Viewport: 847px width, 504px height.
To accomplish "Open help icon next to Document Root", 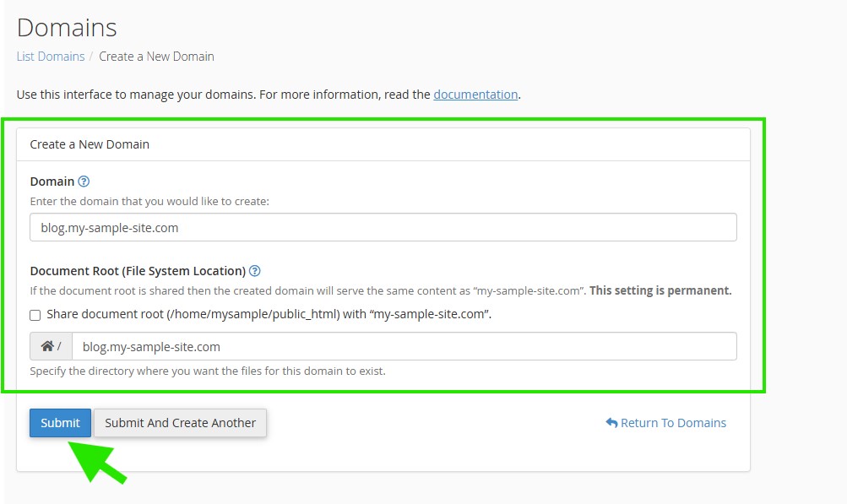I will pyautogui.click(x=255, y=271).
